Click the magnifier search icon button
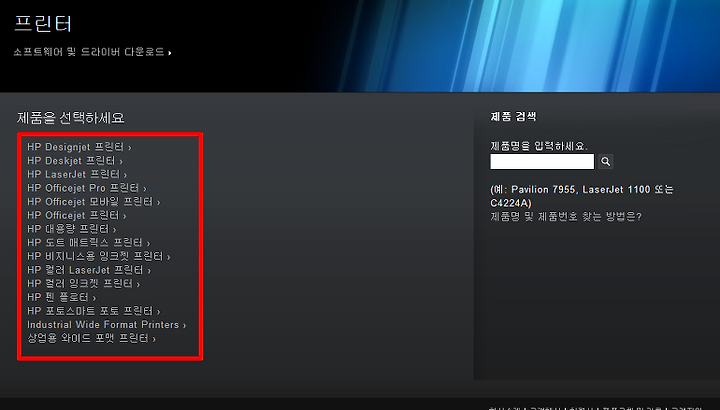Viewport: 720px width, 410px height. (605, 162)
